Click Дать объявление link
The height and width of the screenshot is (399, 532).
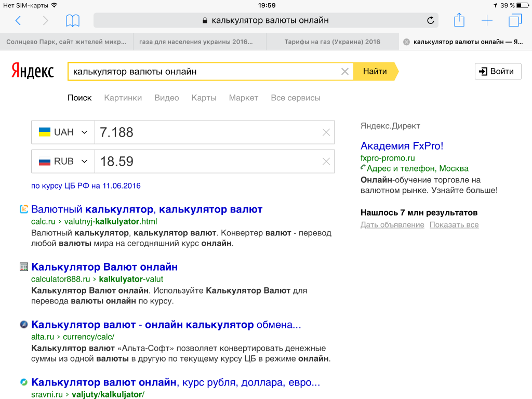(x=392, y=225)
